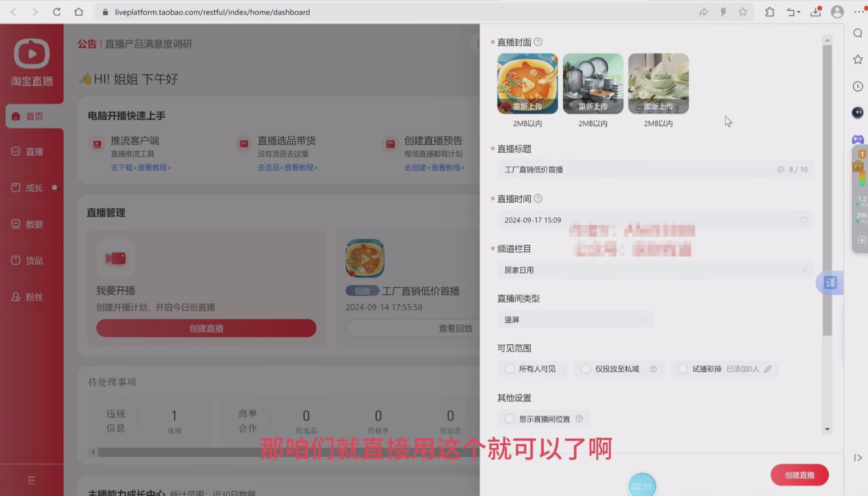Enable the 显示直播间位置 checkbox
The width and height of the screenshot is (868, 496).
tap(509, 418)
